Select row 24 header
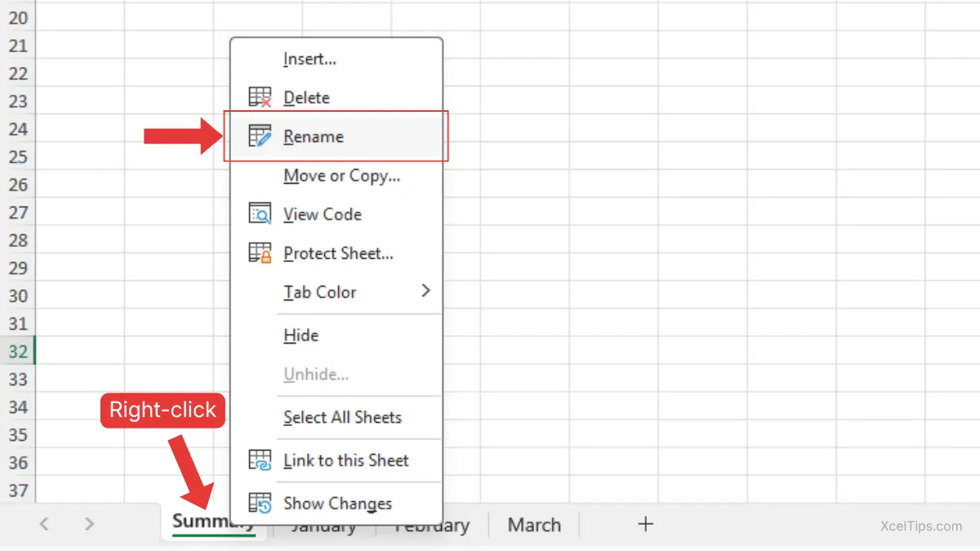Screen dimensions: 980x551 (18, 129)
